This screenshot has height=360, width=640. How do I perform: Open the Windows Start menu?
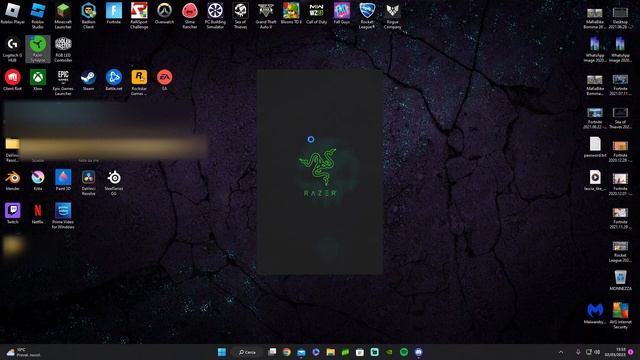pos(222,352)
